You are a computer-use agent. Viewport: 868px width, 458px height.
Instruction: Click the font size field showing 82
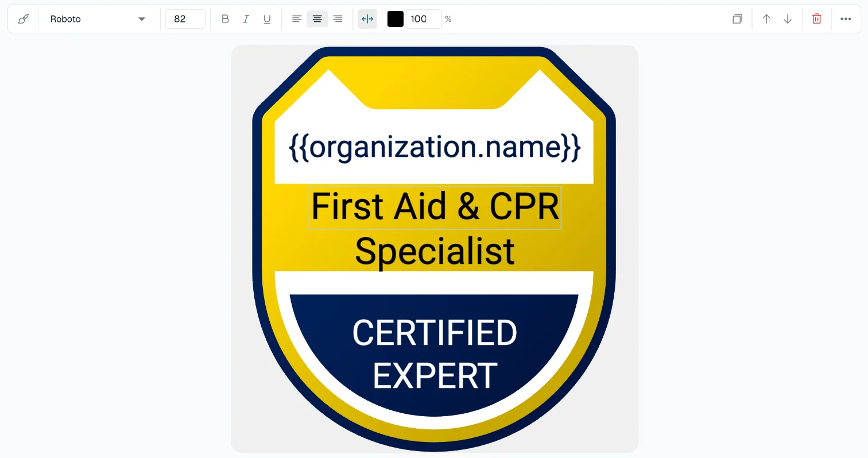click(x=185, y=19)
